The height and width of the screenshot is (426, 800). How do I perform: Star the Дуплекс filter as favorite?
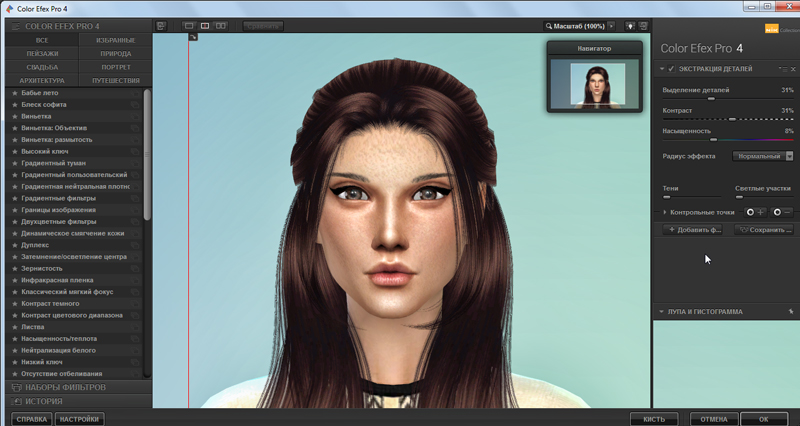15,245
